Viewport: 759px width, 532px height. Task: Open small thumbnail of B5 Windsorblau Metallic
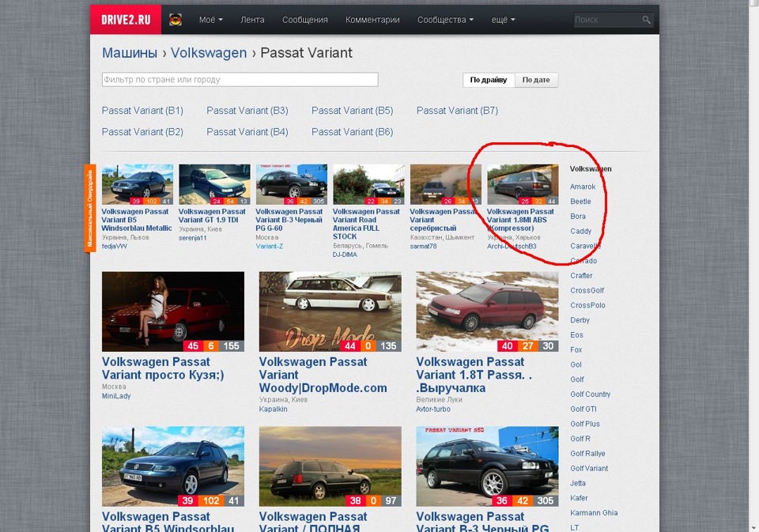(x=137, y=184)
